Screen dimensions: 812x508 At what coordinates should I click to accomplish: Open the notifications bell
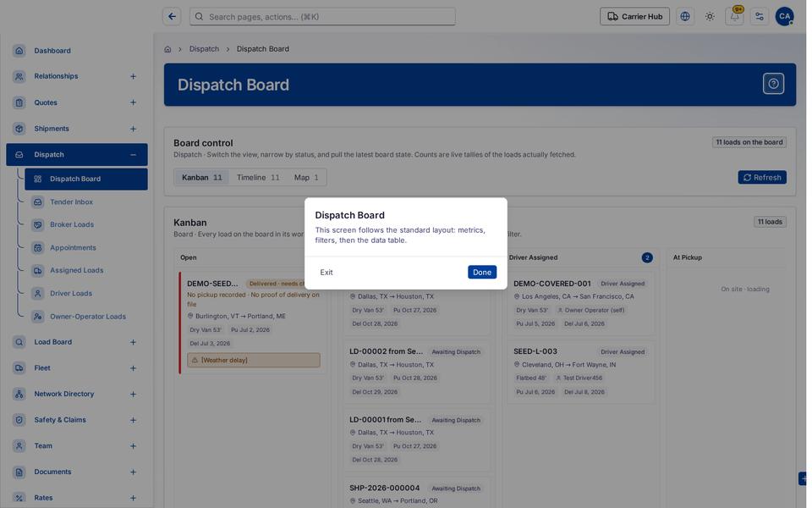click(x=734, y=17)
